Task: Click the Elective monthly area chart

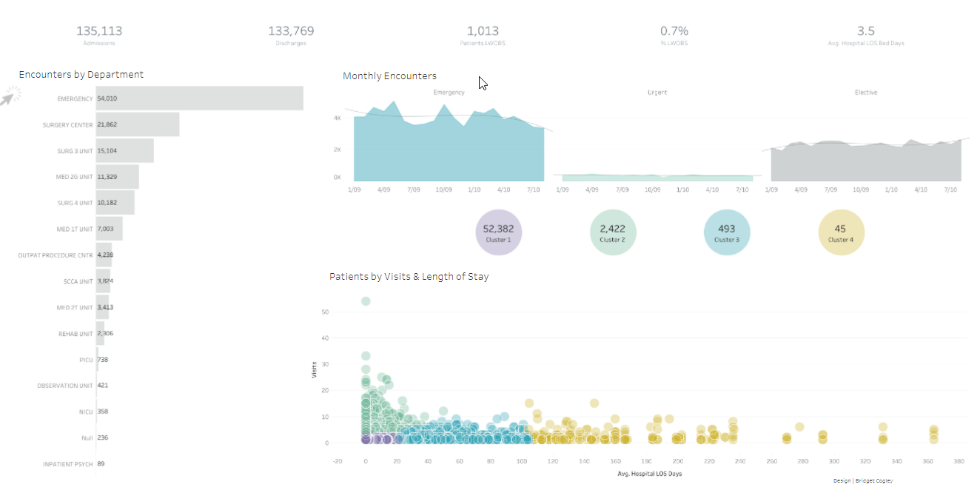Action: point(866,161)
